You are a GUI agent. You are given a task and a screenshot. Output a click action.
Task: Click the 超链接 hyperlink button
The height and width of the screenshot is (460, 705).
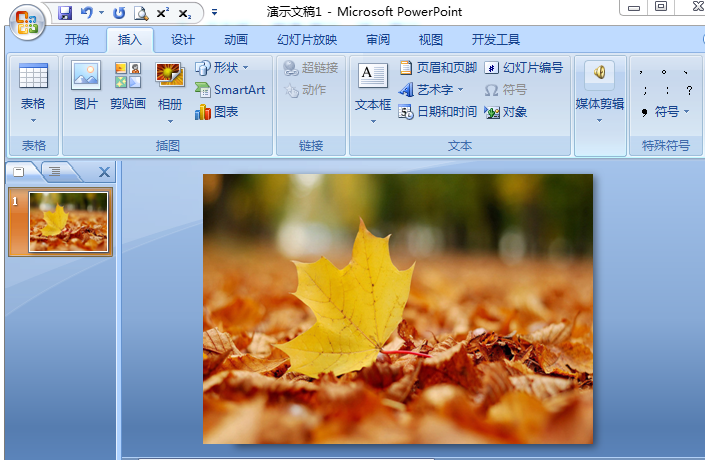311,67
